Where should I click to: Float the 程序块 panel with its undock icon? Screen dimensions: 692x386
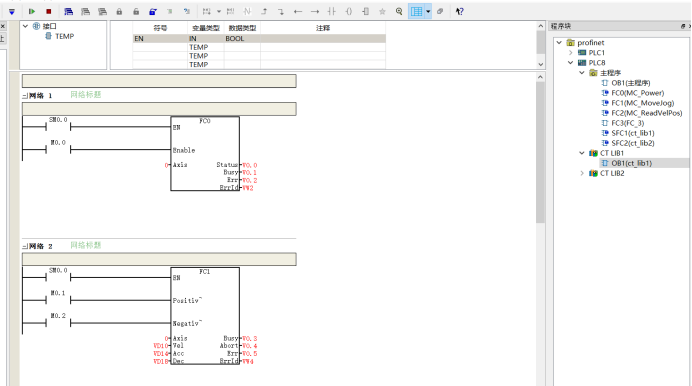point(683,26)
